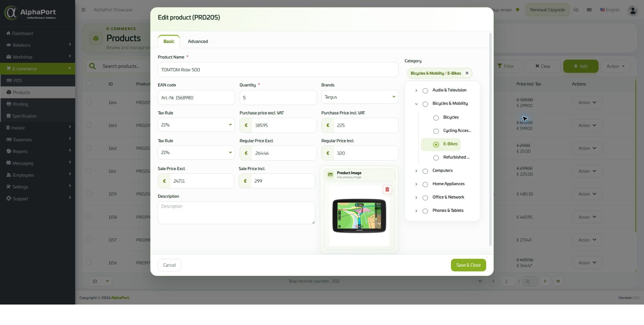Viewport: 644px width, 325px height.
Task: Select the Computers category radio button
Action: [425, 171]
